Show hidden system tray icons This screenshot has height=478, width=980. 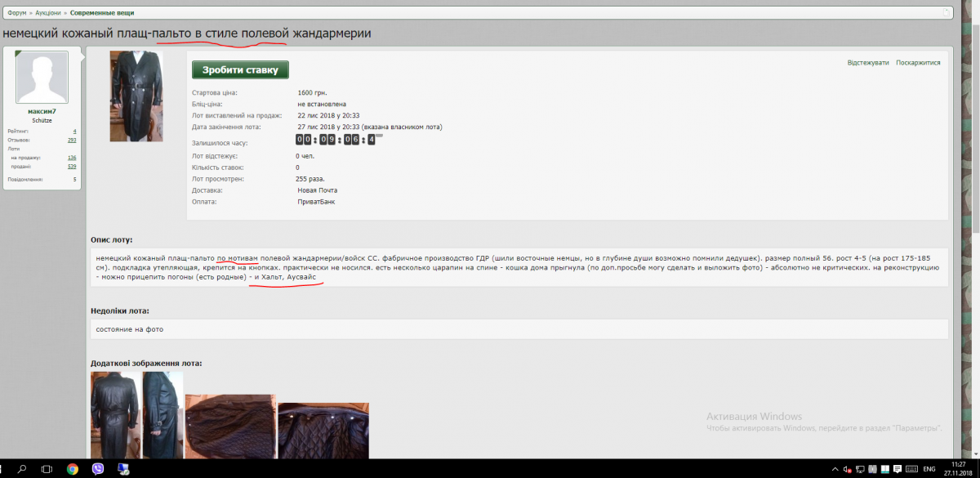[835, 470]
